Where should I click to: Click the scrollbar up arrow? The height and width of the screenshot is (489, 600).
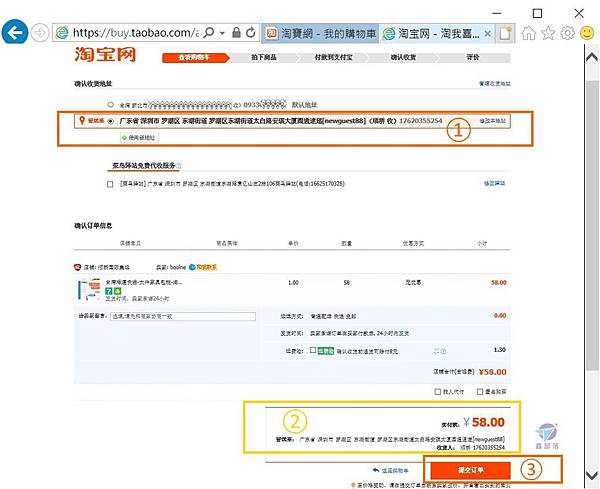click(592, 57)
